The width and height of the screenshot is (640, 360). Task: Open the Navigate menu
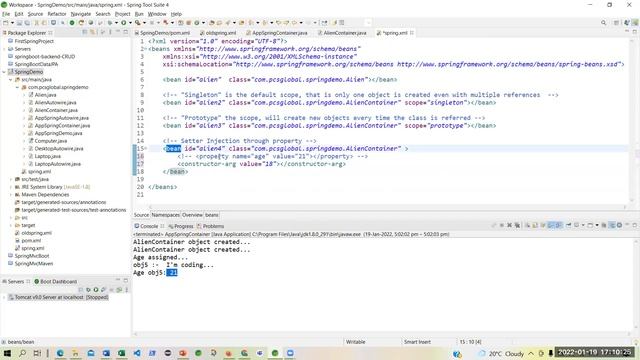(x=81, y=14)
